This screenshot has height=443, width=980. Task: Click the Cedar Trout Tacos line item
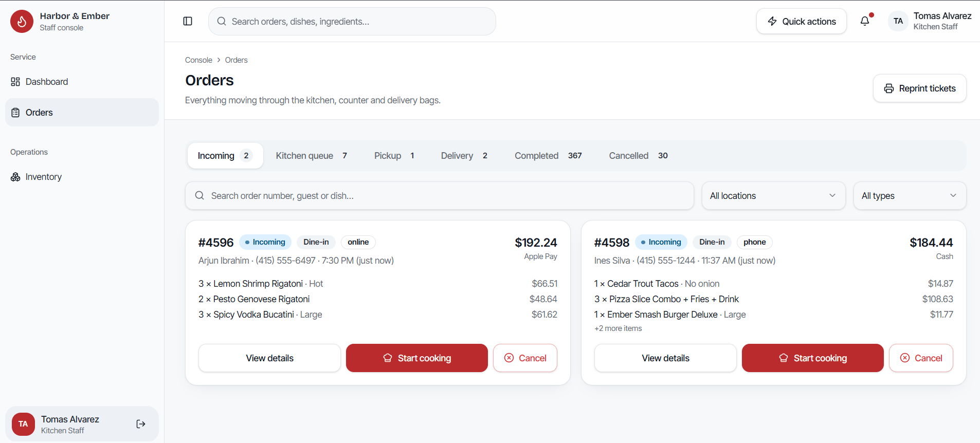774,284
